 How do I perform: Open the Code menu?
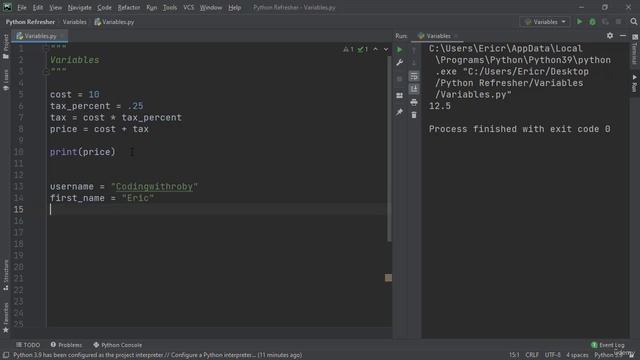pos(104,7)
